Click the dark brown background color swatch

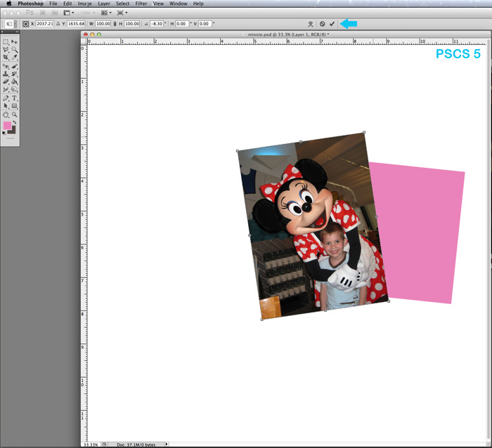(13, 131)
